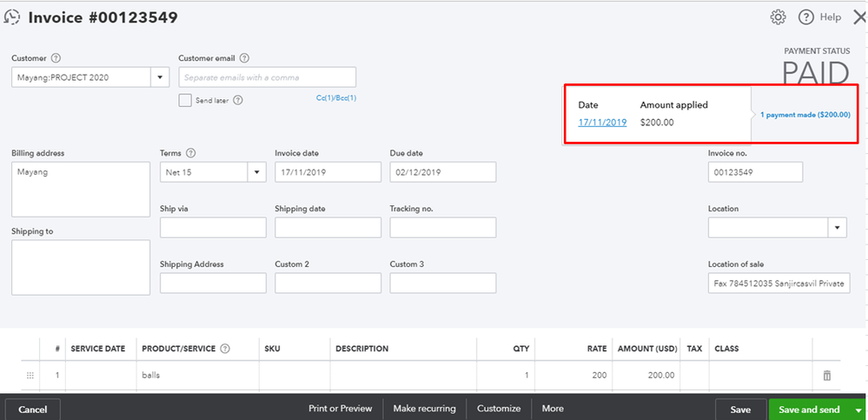868x420 pixels.
Task: Click the Due date field
Action: (x=443, y=172)
